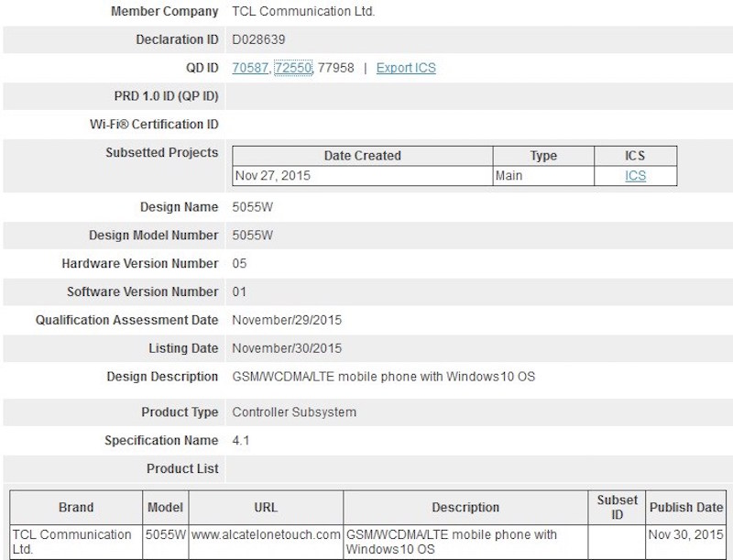Click the Subset ID column header

617,507
